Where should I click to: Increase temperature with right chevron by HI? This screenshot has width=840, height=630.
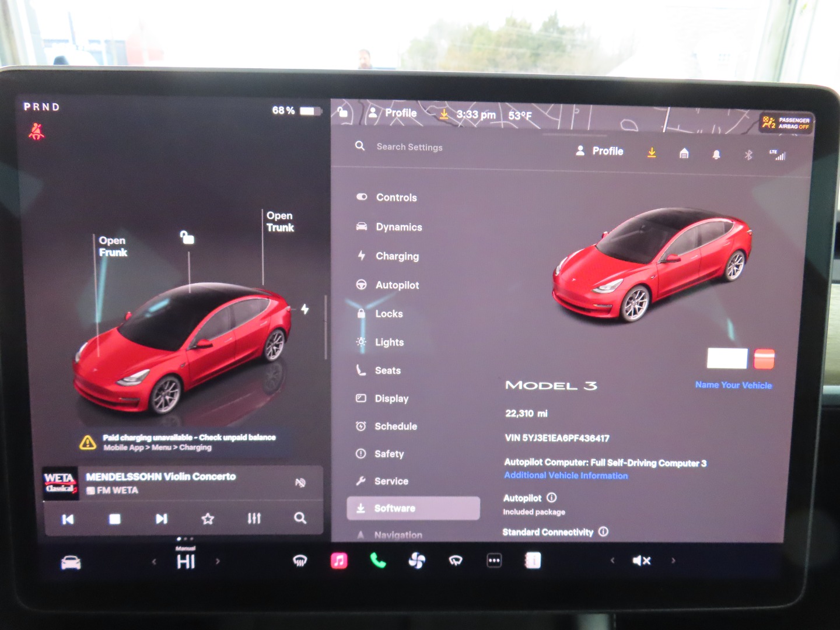click(x=218, y=561)
